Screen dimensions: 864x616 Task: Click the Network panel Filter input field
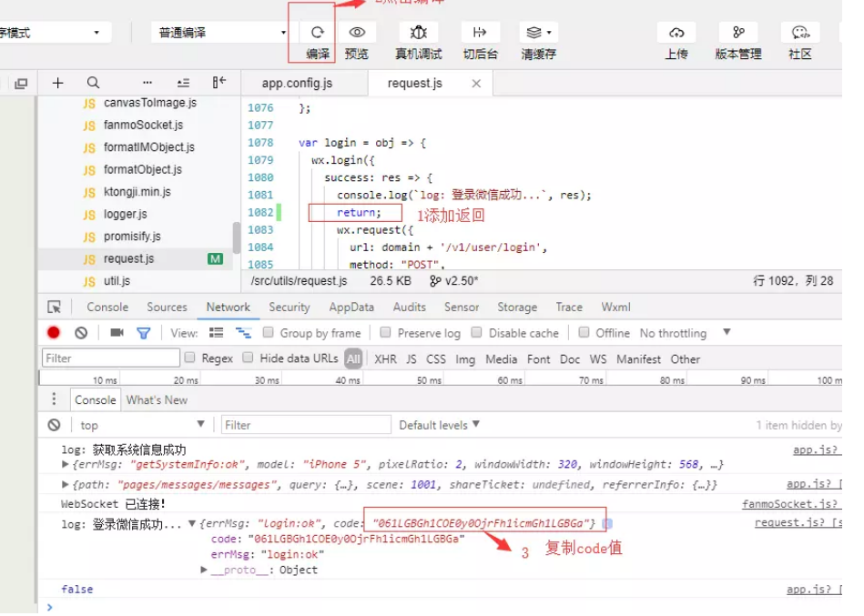pos(109,358)
